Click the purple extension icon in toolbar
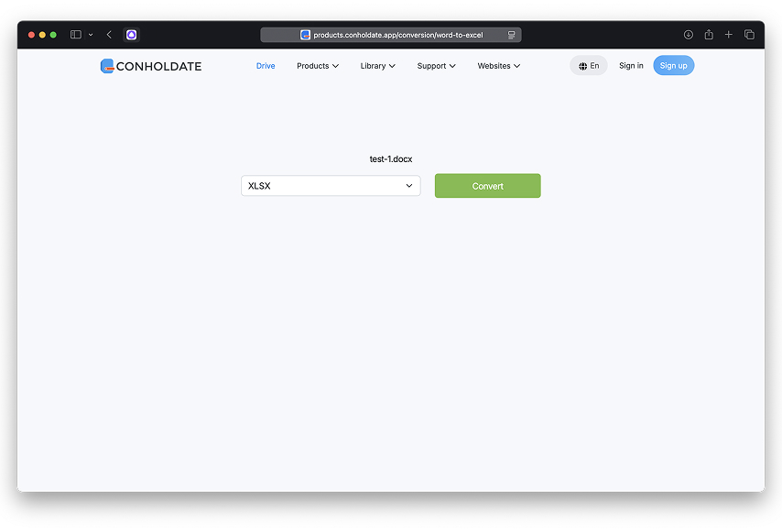The image size is (782, 532). coord(132,35)
